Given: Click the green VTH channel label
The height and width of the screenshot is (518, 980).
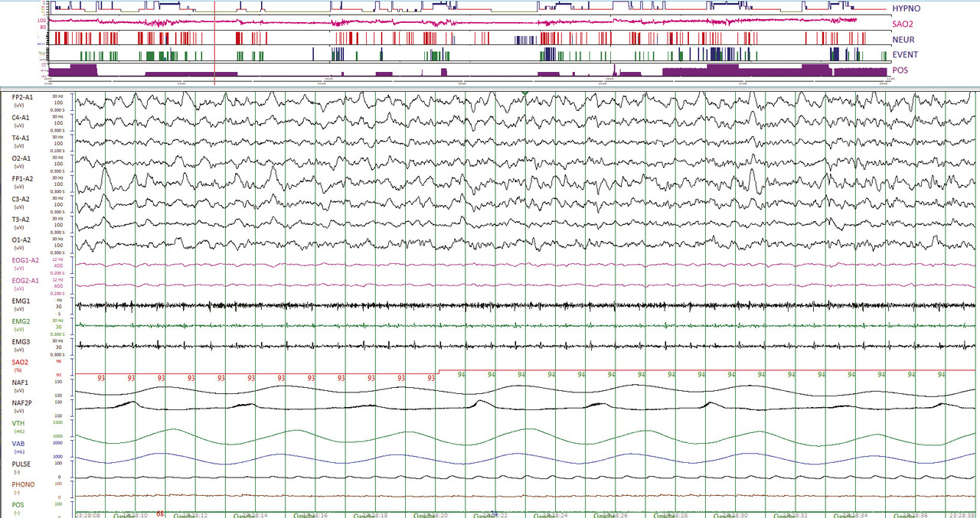Looking at the screenshot, I should point(18,423).
